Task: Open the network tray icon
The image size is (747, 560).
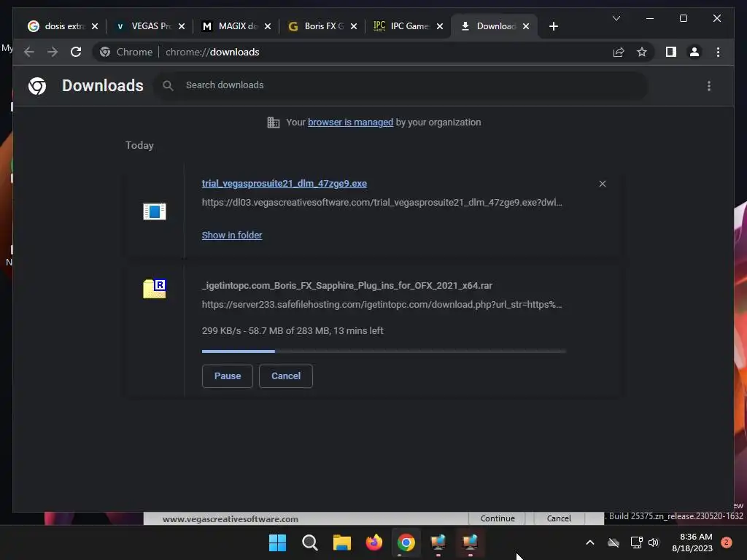Action: click(636, 542)
